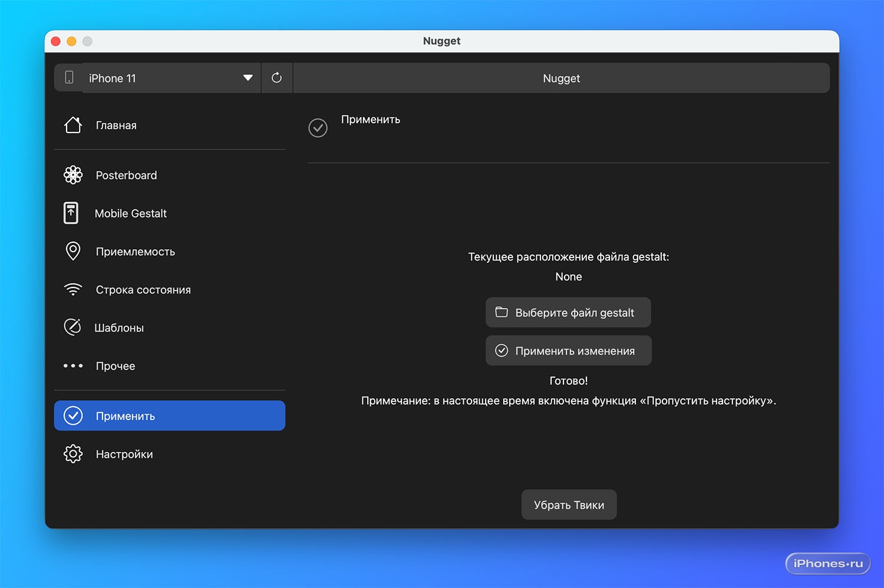Viewport: 884px width, 588px height.
Task: Click the Готово! status text
Action: point(569,381)
